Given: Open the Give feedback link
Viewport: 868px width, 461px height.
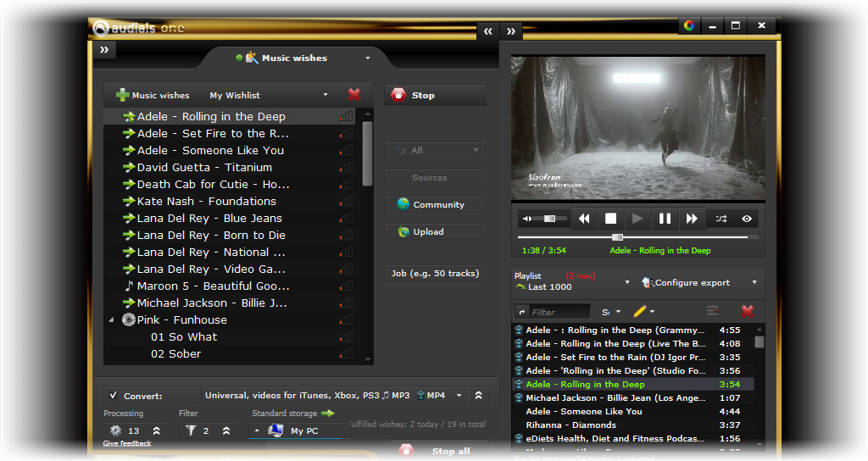Looking at the screenshot, I should [x=127, y=443].
